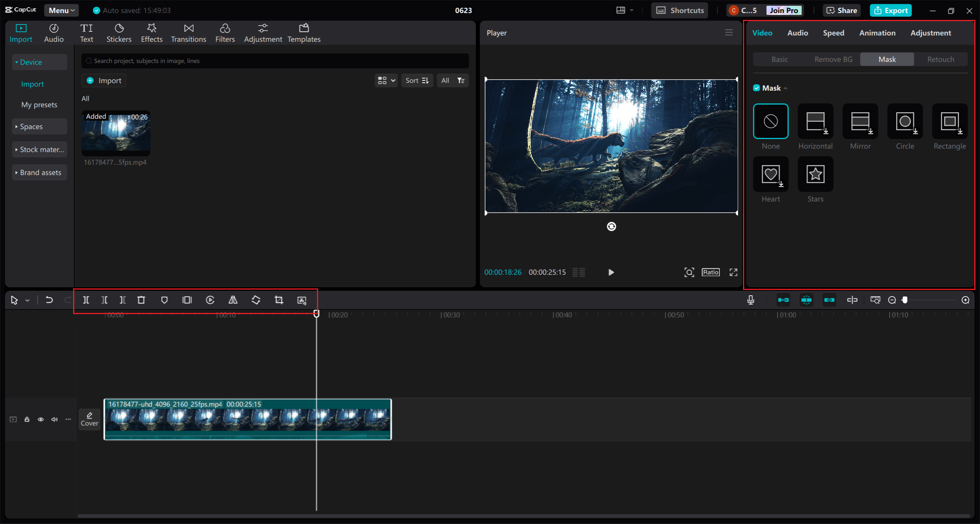Click the Split tool in timeline toolbar
This screenshot has width=980, height=524.
click(x=86, y=300)
